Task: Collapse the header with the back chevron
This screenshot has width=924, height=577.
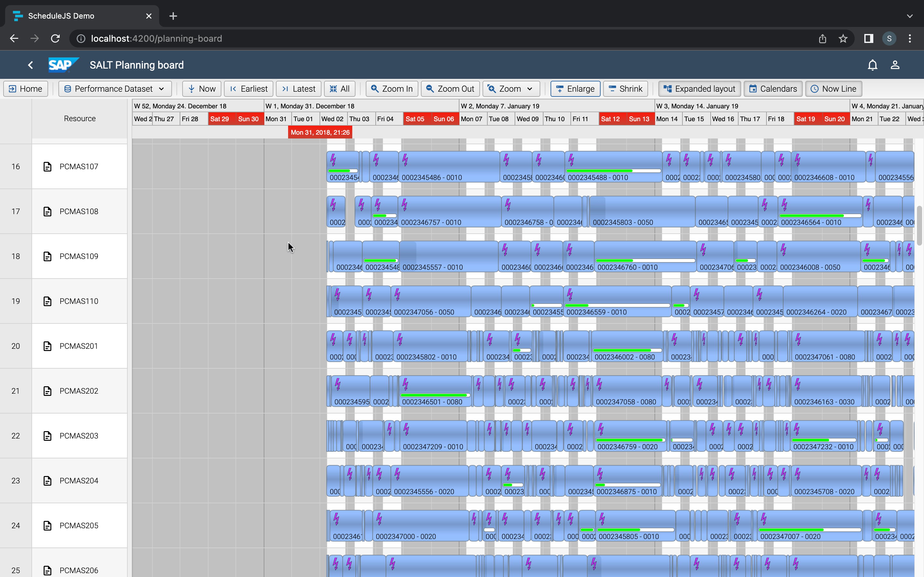Action: click(30, 65)
